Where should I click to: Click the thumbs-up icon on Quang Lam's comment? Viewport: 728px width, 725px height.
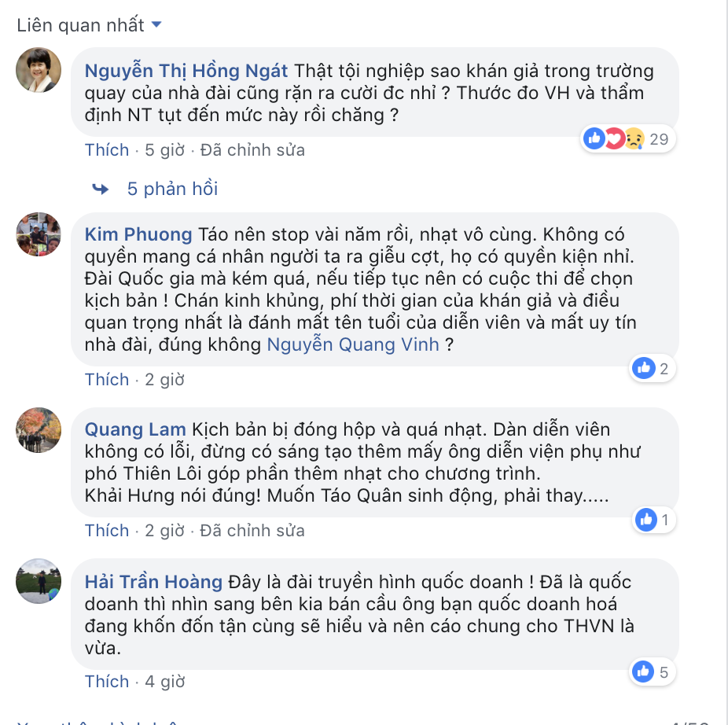(x=646, y=519)
